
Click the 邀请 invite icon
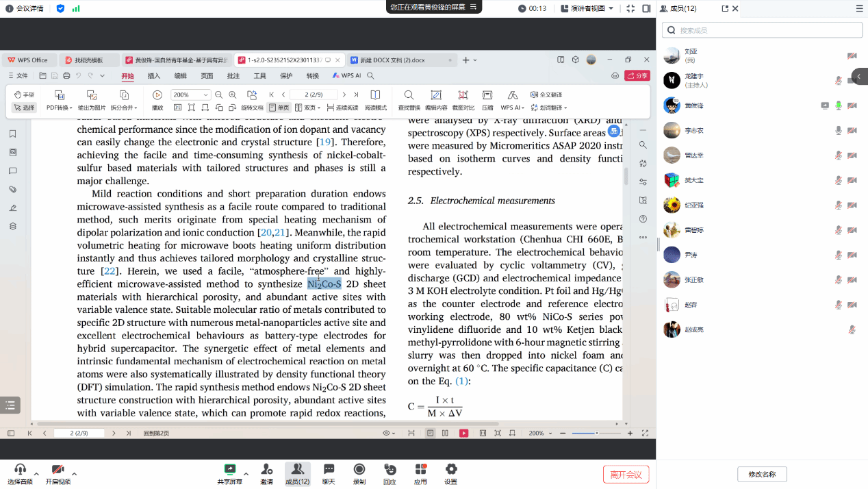[x=266, y=473]
